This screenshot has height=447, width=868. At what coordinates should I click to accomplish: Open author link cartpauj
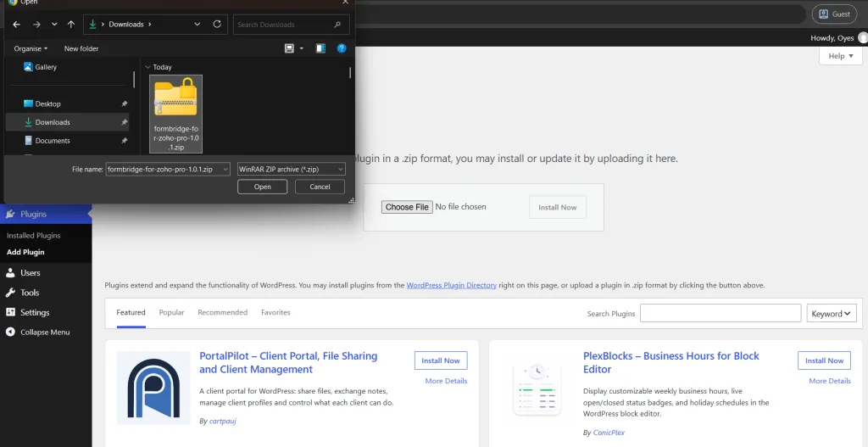(223, 422)
